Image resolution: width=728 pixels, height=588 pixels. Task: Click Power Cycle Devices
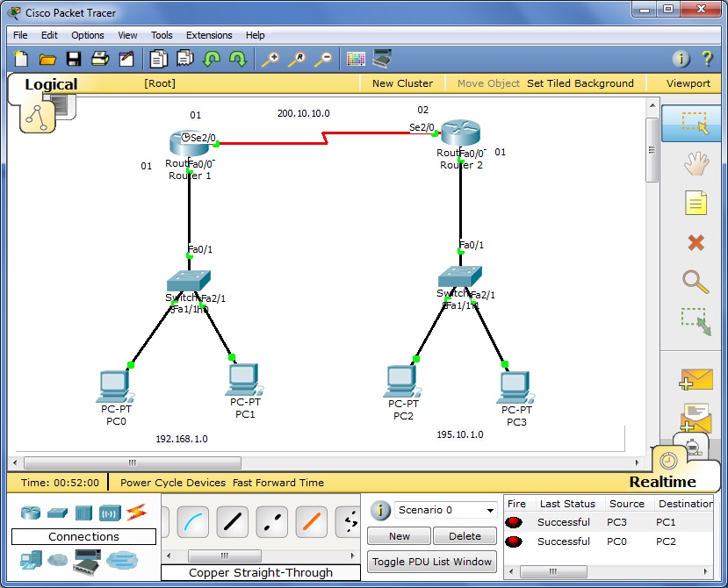click(x=173, y=483)
